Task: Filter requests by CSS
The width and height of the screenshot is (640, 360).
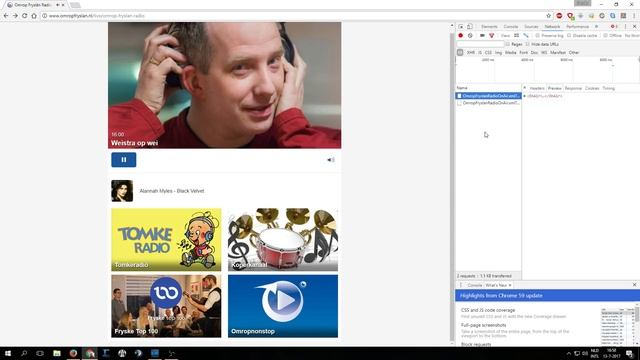Action: [488, 52]
